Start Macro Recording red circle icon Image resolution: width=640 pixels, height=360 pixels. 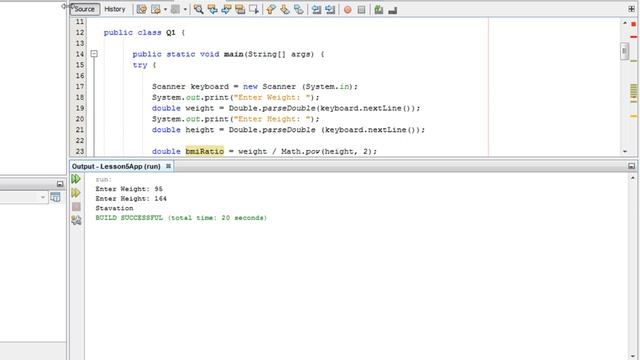coord(347,9)
